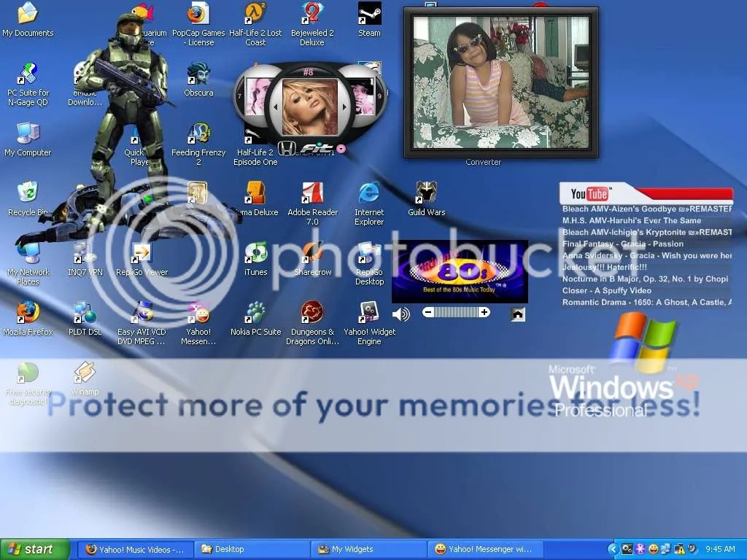Open Bleach AMV-Aizen's Goodbye video link

[x=646, y=209]
